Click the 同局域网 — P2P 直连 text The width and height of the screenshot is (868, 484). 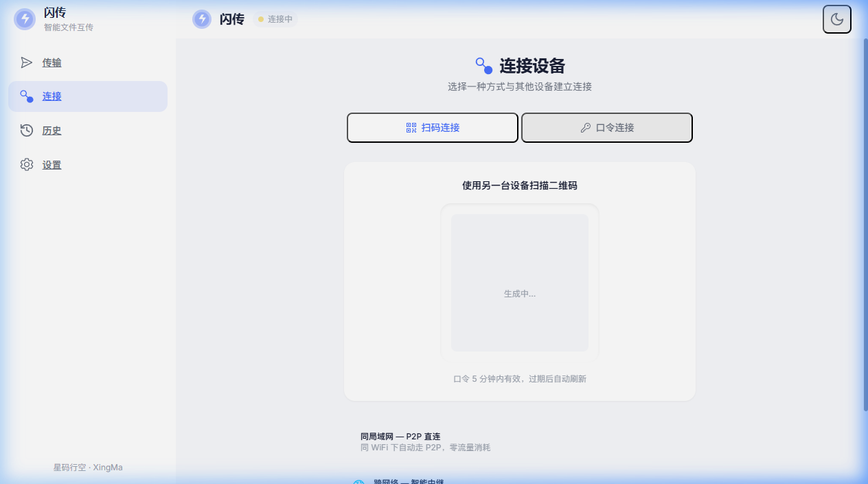pyautogui.click(x=400, y=436)
